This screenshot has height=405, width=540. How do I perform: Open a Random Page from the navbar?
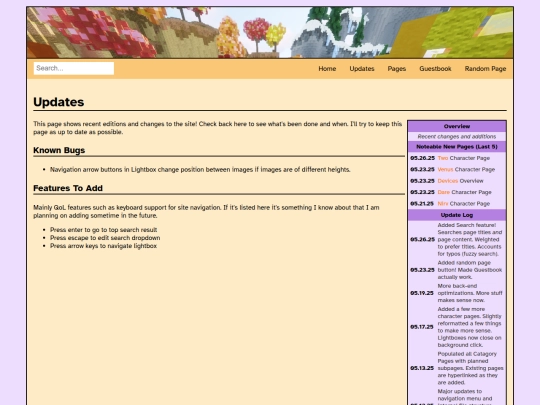click(x=485, y=69)
